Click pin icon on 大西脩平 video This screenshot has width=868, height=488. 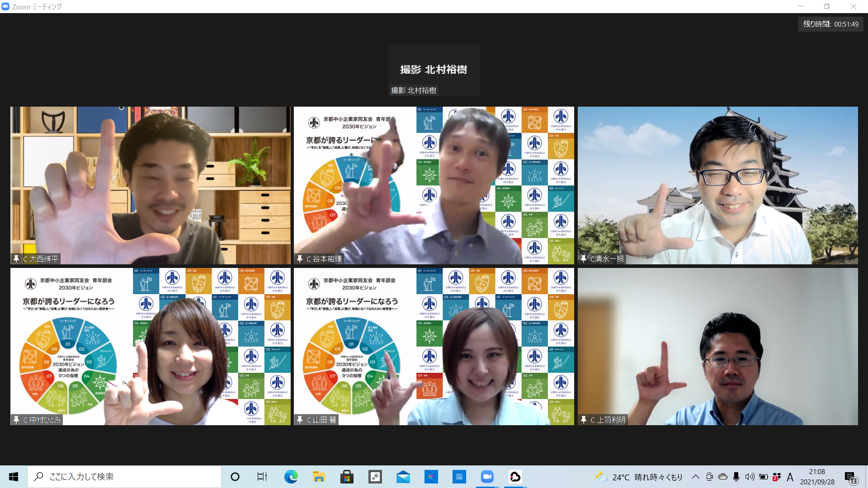(x=16, y=259)
